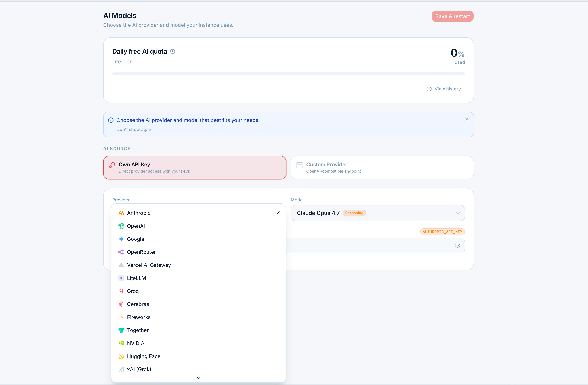This screenshot has width=588, height=385.
Task: Click the Save & restart button
Action: [x=452, y=16]
